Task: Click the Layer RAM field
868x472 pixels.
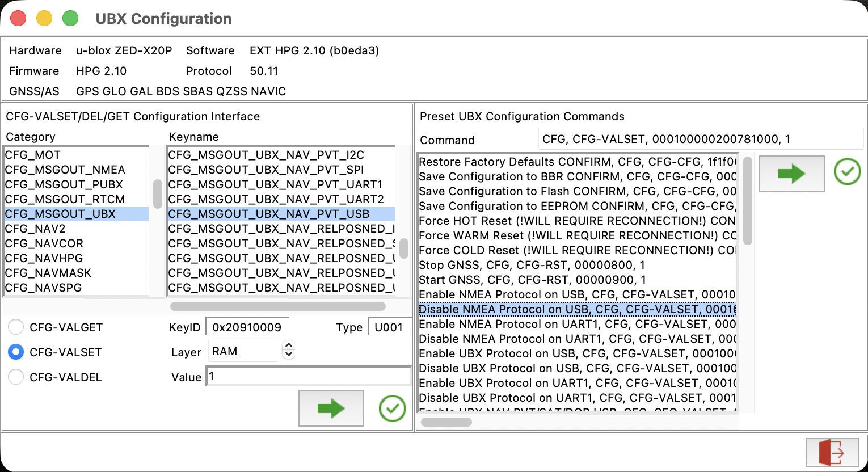Action: click(x=243, y=351)
